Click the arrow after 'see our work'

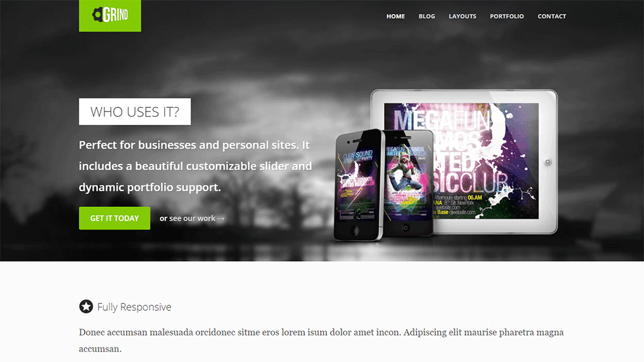(221, 219)
